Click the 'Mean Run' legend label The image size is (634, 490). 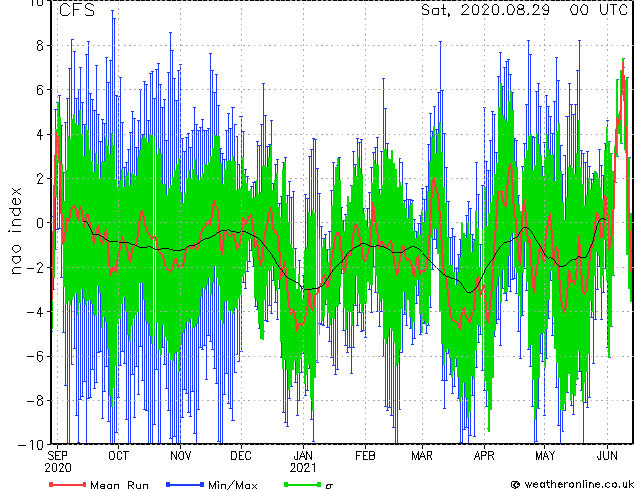pyautogui.click(x=119, y=485)
